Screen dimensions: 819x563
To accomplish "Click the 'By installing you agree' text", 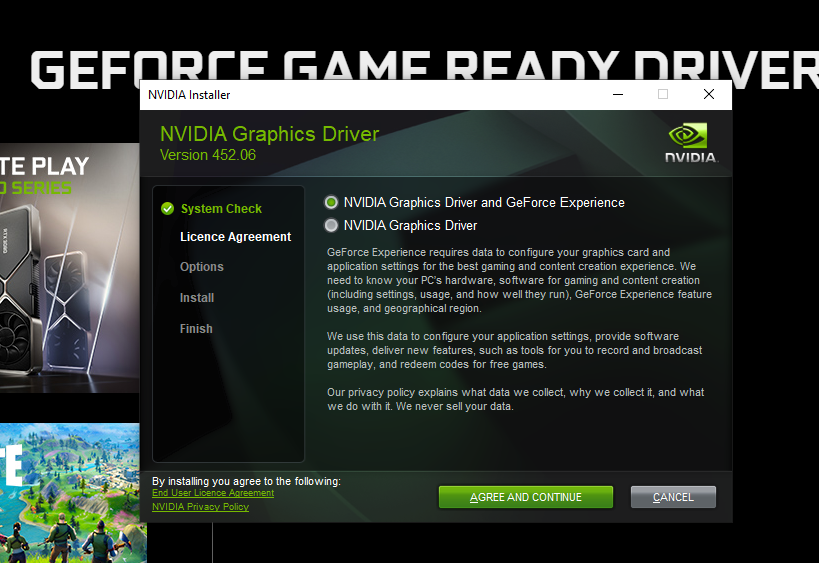I will point(246,481).
